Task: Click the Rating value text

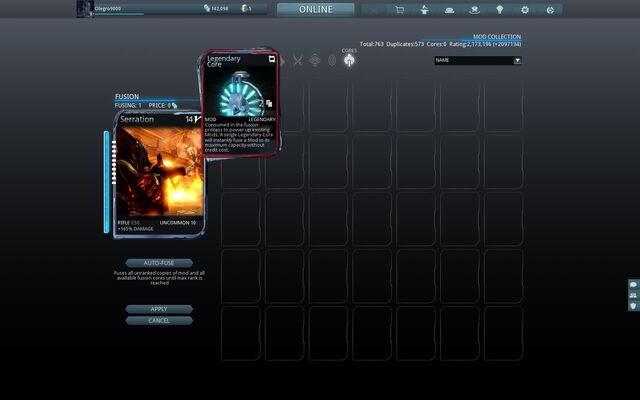Action: click(485, 44)
